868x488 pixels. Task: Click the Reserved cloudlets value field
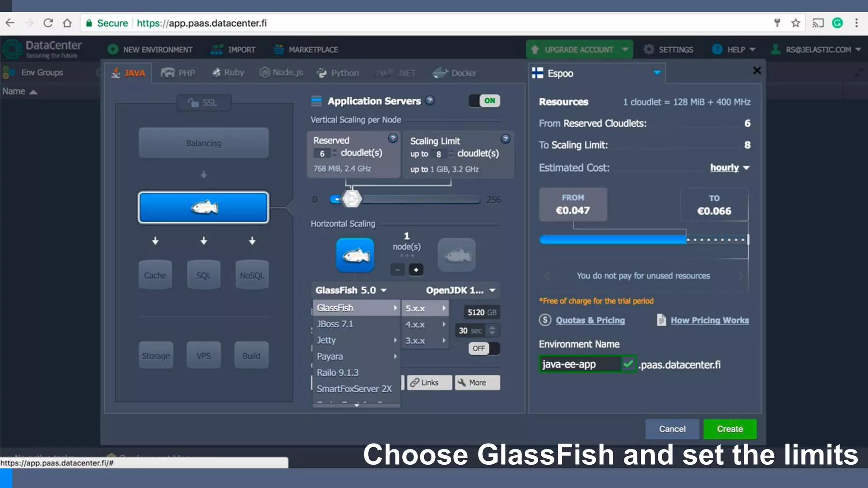(x=323, y=153)
